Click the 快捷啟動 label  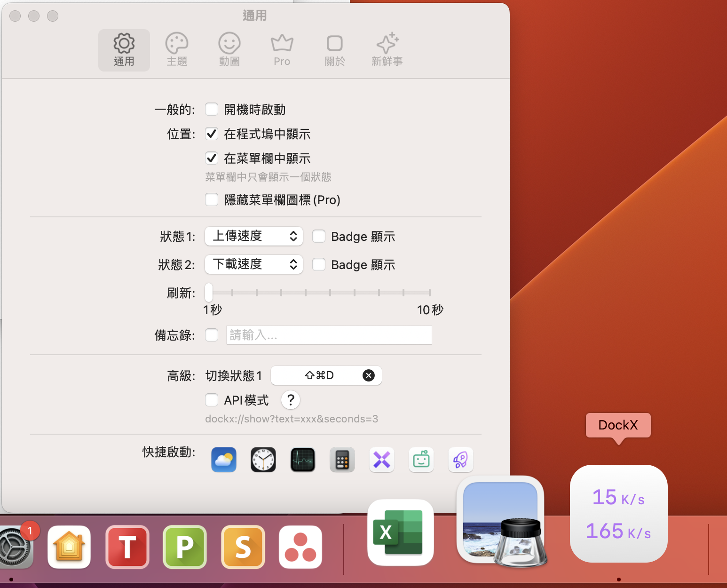[x=169, y=452]
